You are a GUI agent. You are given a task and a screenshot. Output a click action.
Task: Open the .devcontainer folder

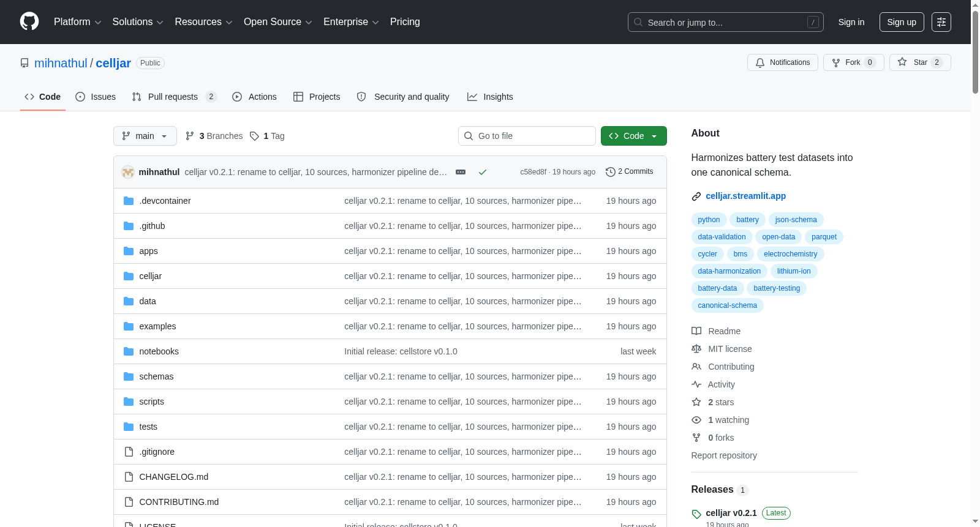[x=165, y=201]
